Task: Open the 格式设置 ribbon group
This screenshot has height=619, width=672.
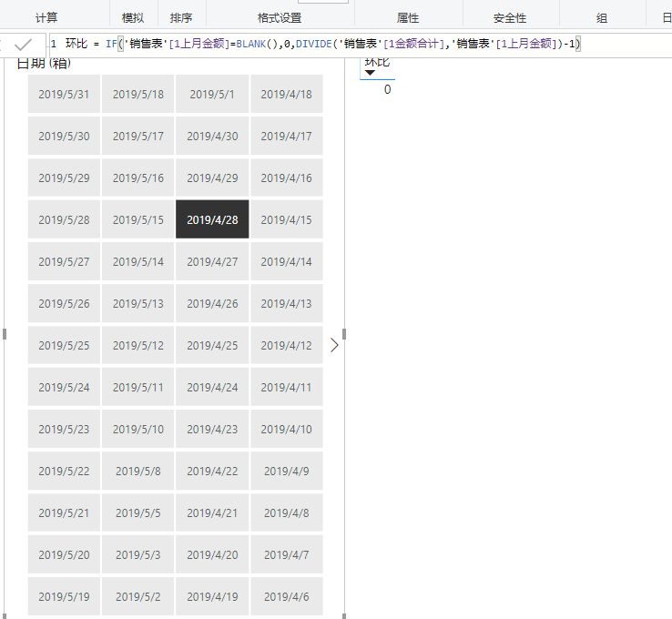Action: click(x=280, y=18)
